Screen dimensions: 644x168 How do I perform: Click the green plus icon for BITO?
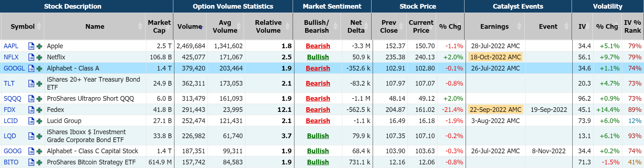(39, 162)
